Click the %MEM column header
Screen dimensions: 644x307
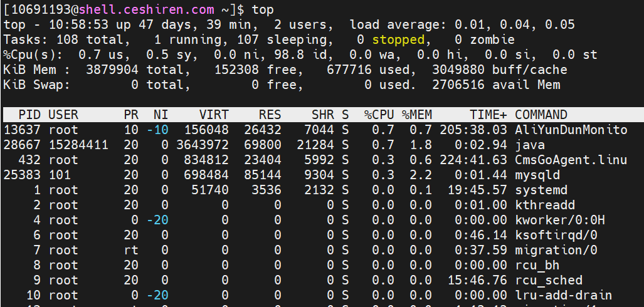click(x=416, y=115)
